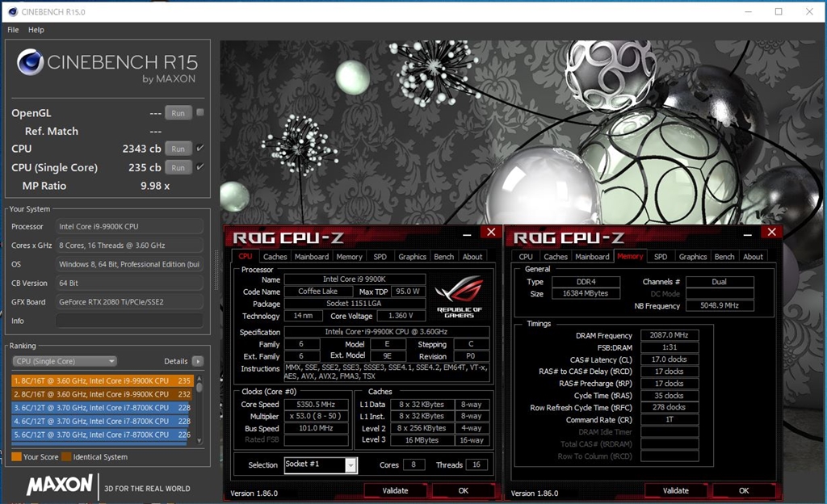
Task: Close the CPU-Z window showing Processor details
Action: click(x=491, y=232)
